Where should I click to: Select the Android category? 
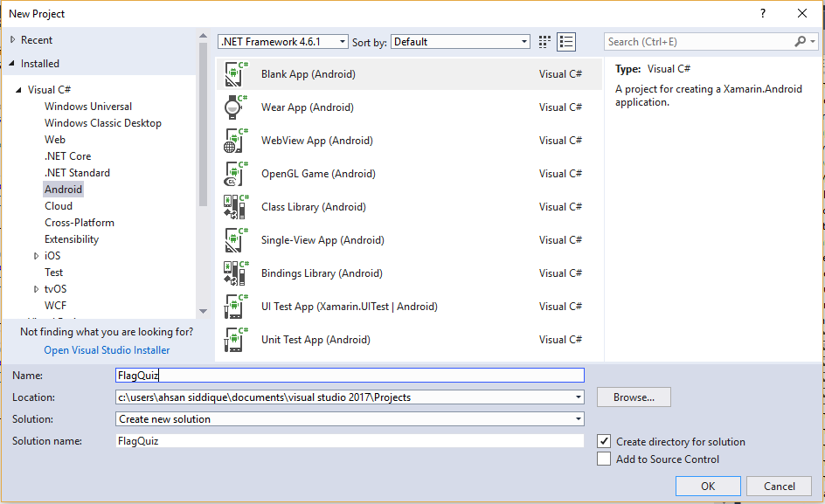click(63, 190)
